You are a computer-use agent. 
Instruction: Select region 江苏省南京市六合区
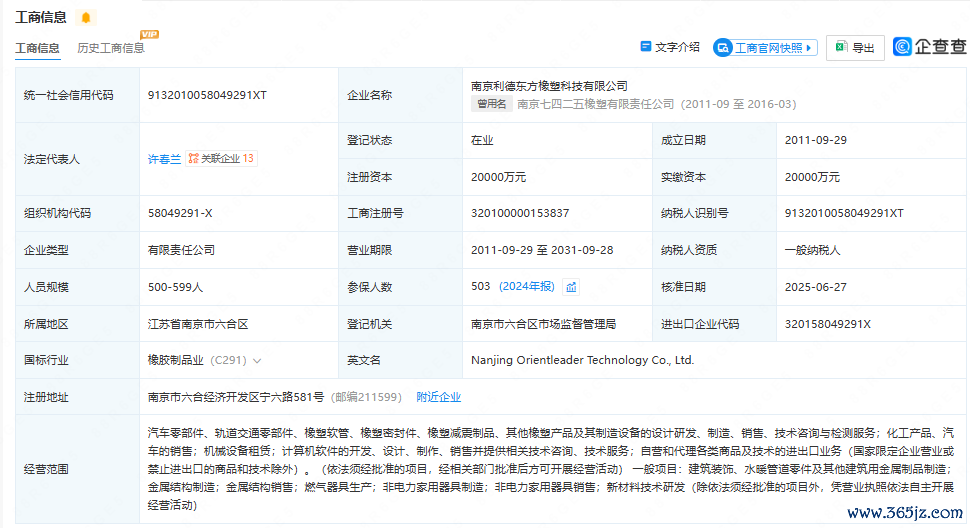tap(198, 324)
